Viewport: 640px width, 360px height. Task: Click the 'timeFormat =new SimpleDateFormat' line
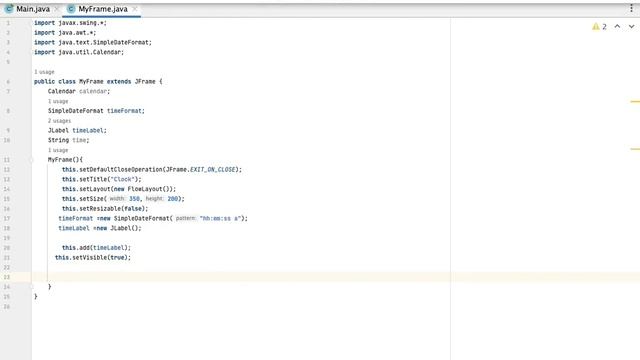tap(153, 218)
